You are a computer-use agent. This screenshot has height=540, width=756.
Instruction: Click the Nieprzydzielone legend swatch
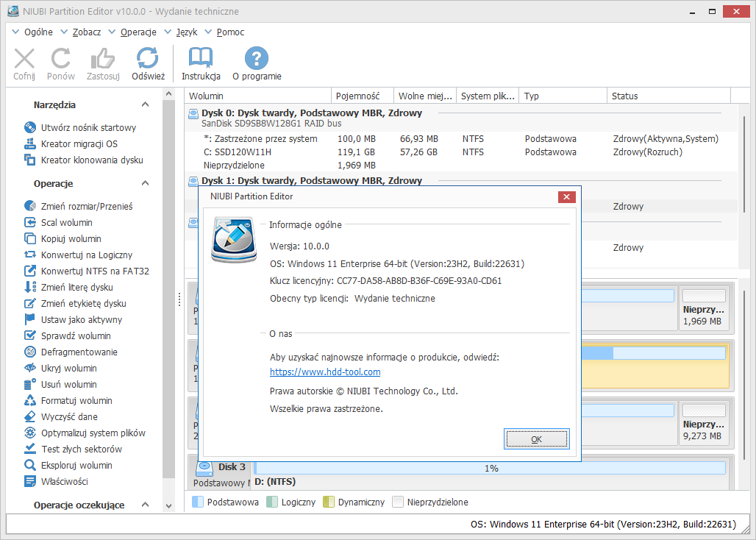click(398, 502)
